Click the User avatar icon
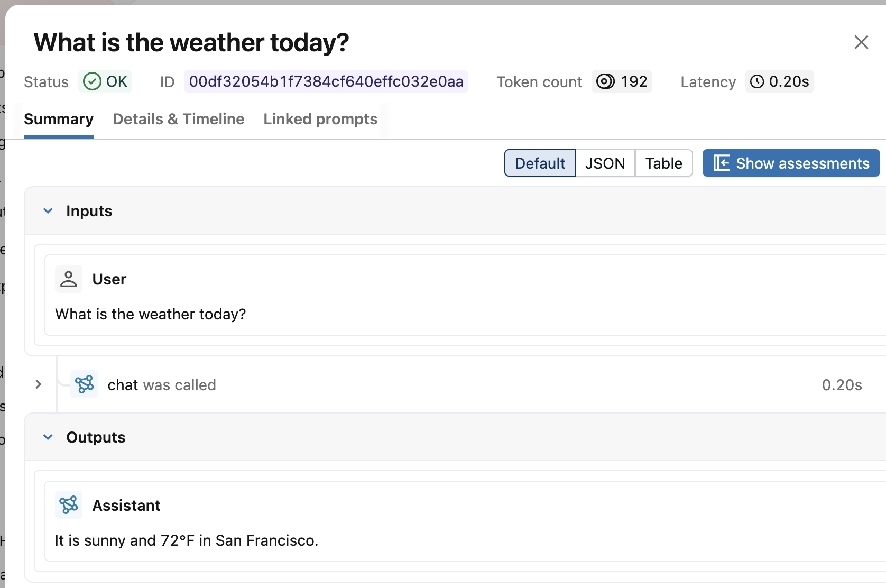Screen dimensions: 886x588 69,279
